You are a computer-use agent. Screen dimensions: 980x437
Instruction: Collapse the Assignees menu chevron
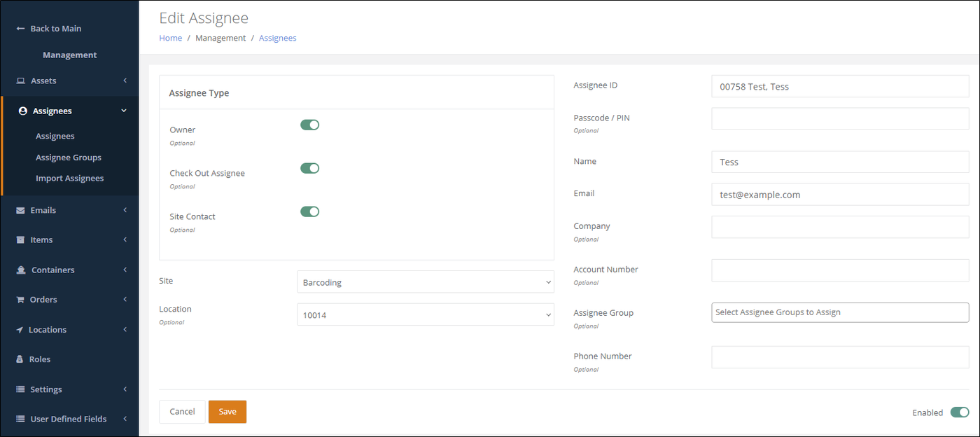(124, 111)
